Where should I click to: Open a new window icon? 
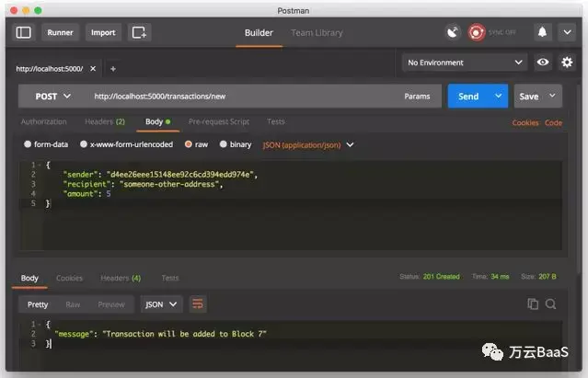(139, 32)
